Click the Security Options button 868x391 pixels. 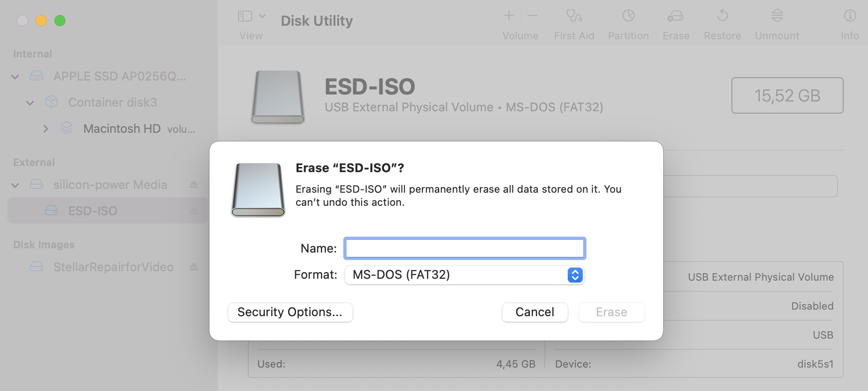point(290,312)
